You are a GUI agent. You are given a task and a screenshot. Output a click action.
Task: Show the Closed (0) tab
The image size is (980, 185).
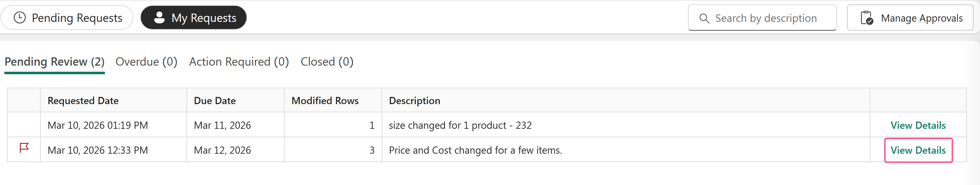[x=327, y=62]
